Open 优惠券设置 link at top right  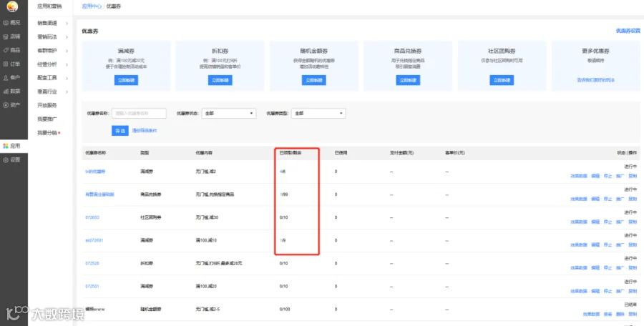628,31
